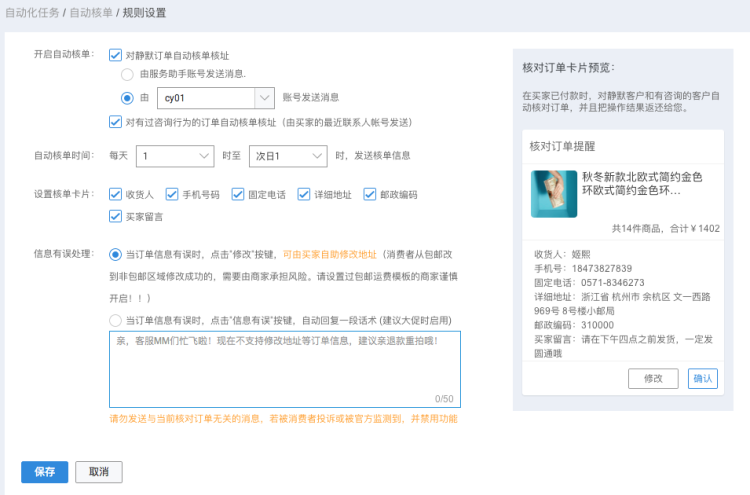Toggle the 邮政编码 checkbox
This screenshot has height=495, width=750.
click(x=370, y=193)
